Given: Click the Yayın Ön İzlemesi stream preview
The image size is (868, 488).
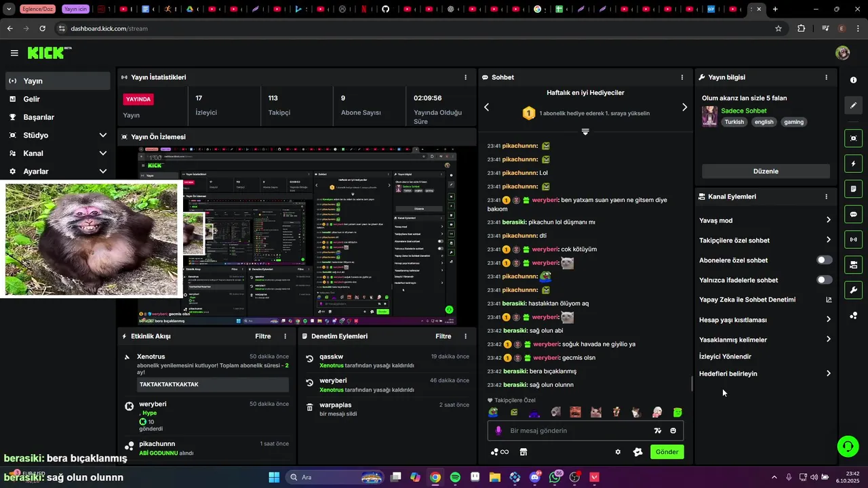Looking at the screenshot, I should pos(296,237).
